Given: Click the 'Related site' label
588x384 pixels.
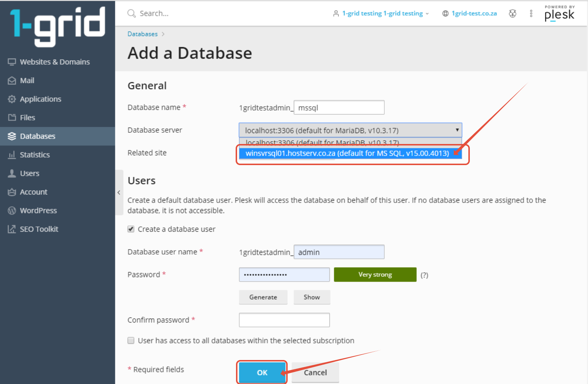Looking at the screenshot, I should coord(147,153).
